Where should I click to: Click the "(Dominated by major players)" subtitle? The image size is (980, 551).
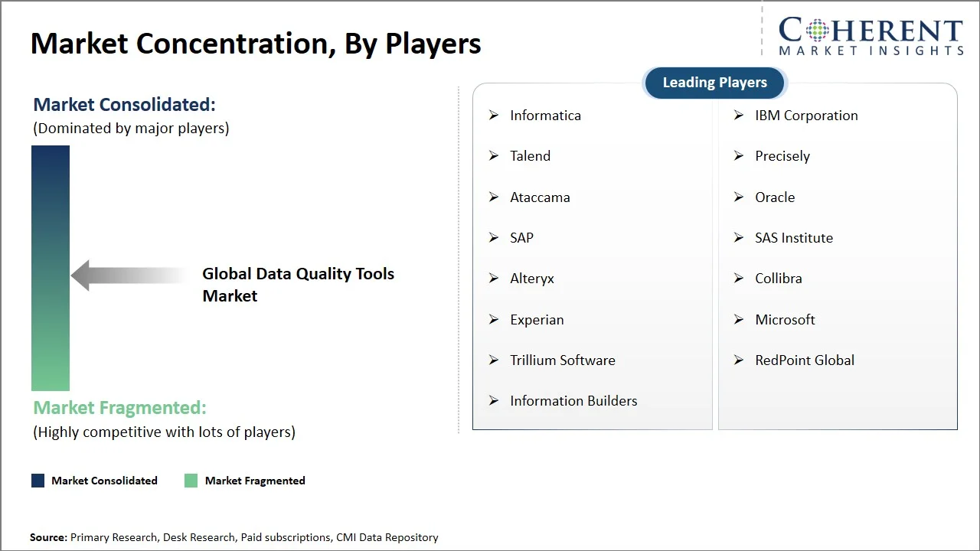pyautogui.click(x=131, y=129)
